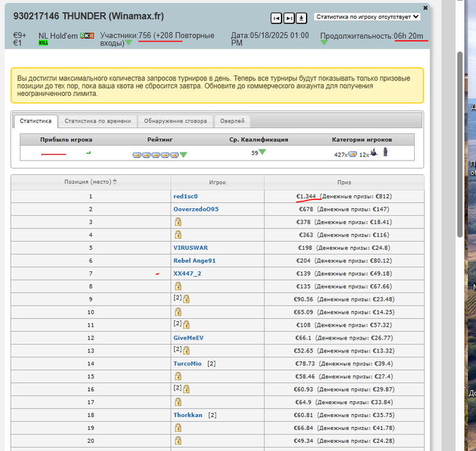Viewport: 476px width, 451px height.
Task: Click the 'Категории игроков' column header
Action: pos(362,139)
